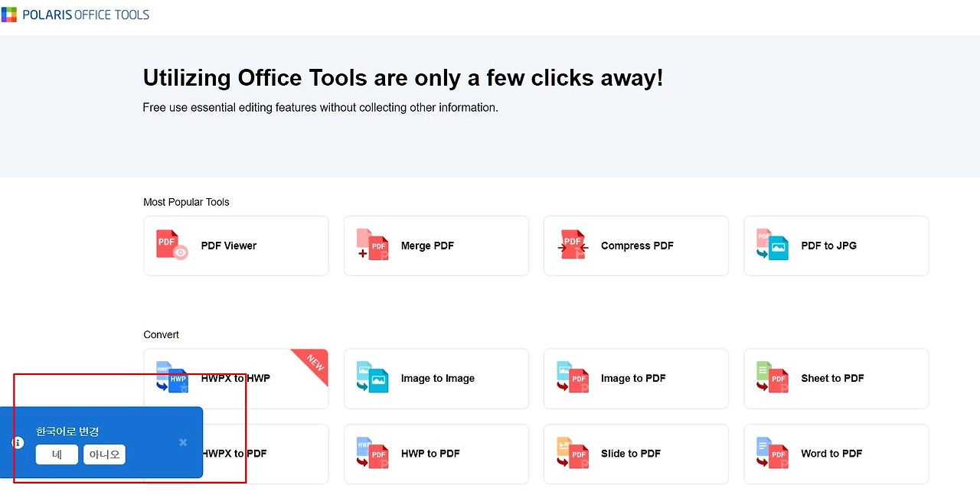The width and height of the screenshot is (980, 495).
Task: Open the HWP to PDF icon
Action: [372, 453]
